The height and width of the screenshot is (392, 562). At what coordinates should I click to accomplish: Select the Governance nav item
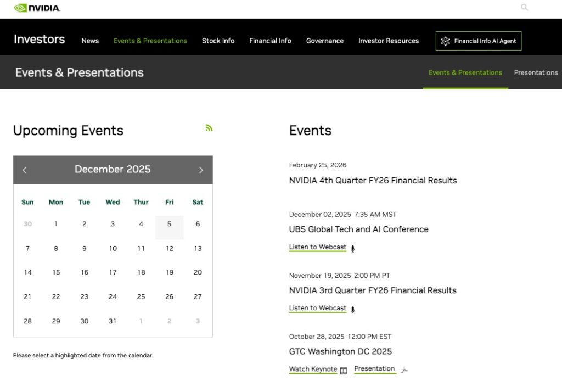[x=325, y=41]
